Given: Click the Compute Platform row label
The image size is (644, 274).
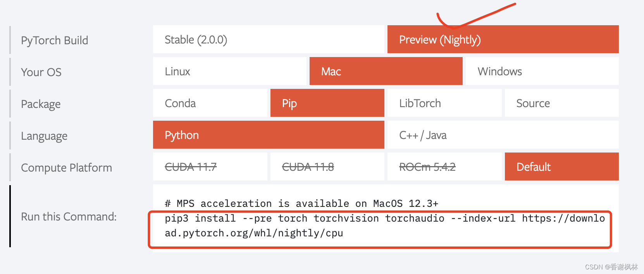Looking at the screenshot, I should pos(66,168).
